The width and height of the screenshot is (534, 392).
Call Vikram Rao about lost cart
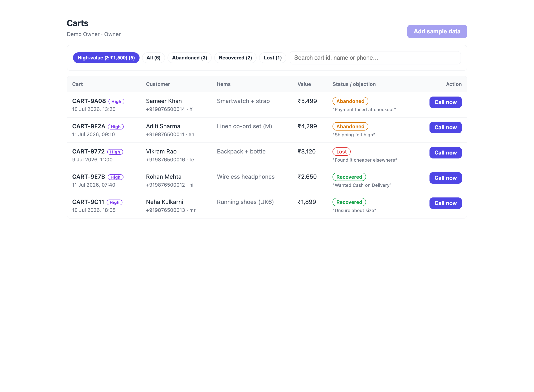[446, 153]
